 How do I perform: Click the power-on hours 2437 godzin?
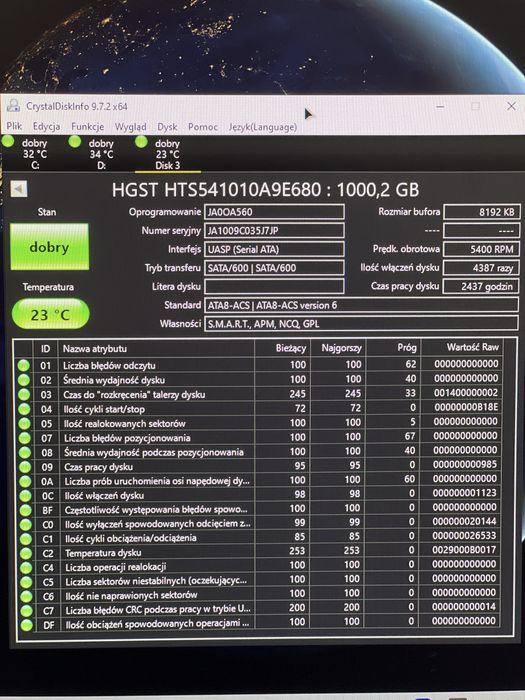pyautogui.click(x=481, y=286)
